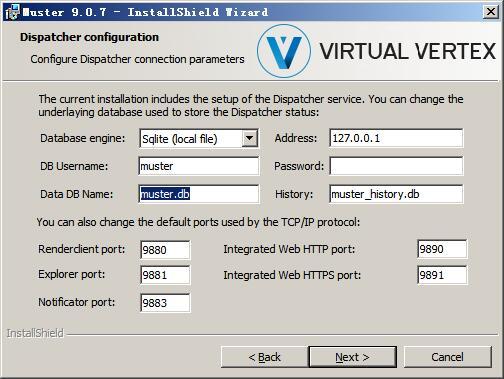
Task: Click the "Notificator port:" label
Action: tap(77, 302)
